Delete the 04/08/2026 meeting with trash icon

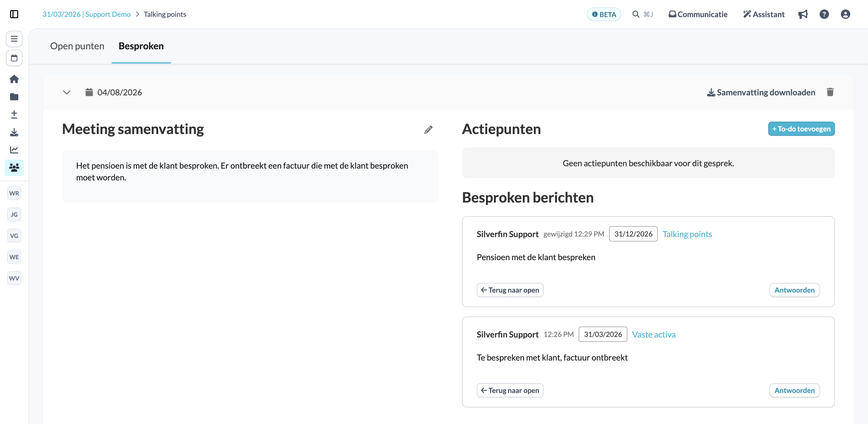[x=830, y=92]
